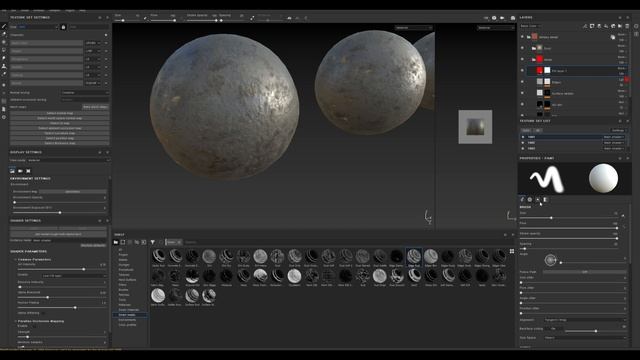Select Smart materials category in Shelf

point(129,310)
